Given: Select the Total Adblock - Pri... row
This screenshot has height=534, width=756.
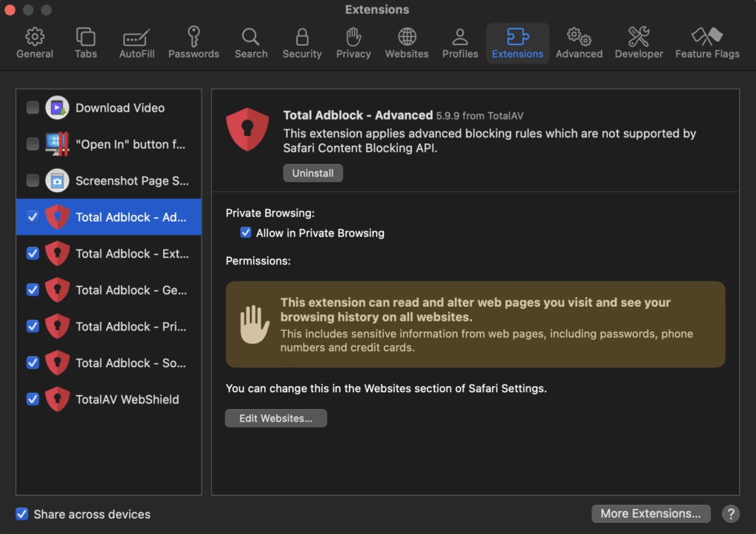Looking at the screenshot, I should [x=109, y=326].
